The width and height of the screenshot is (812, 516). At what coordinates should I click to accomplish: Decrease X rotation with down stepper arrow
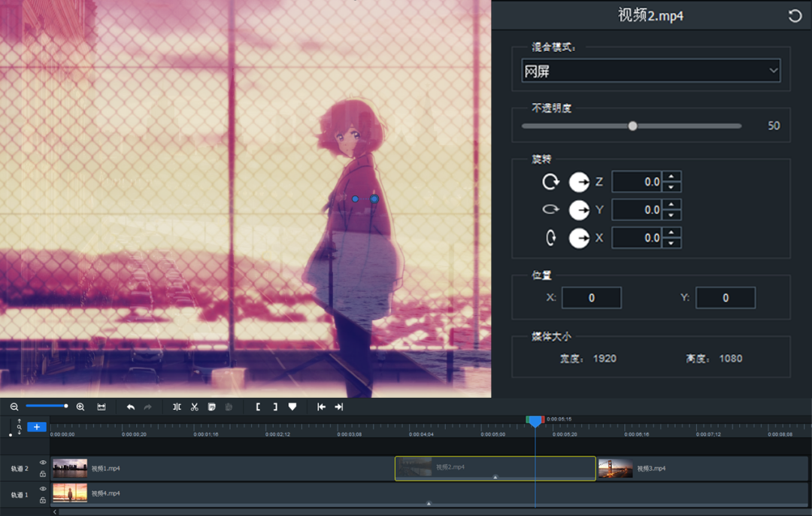(671, 243)
